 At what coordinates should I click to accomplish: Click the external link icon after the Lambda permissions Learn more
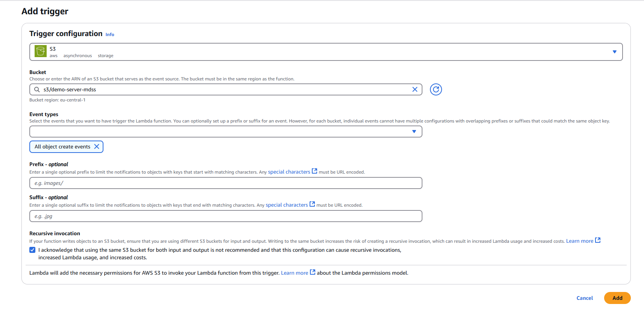pyautogui.click(x=313, y=272)
